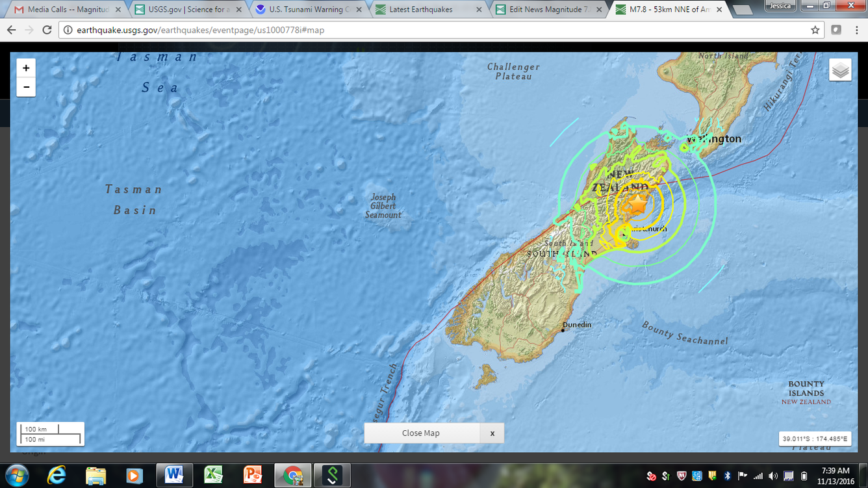Launch Internet Explorer from the taskbar

click(57, 475)
